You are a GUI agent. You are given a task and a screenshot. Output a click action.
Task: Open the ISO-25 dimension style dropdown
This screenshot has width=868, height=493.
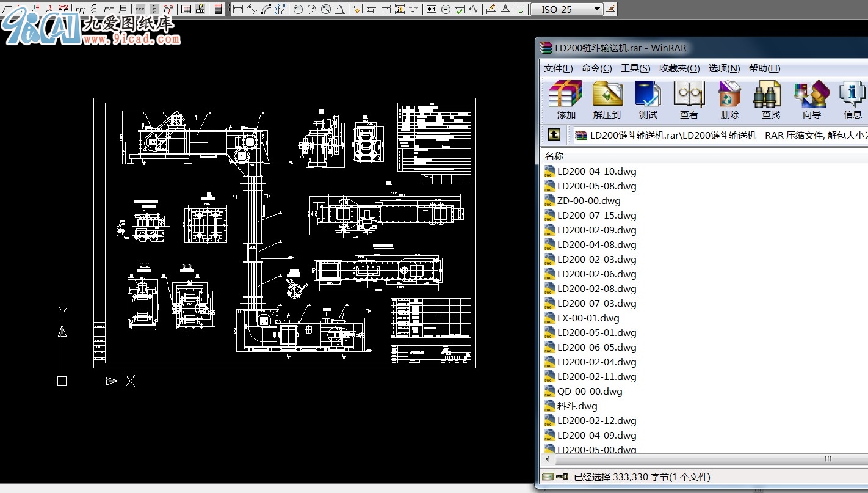point(566,9)
